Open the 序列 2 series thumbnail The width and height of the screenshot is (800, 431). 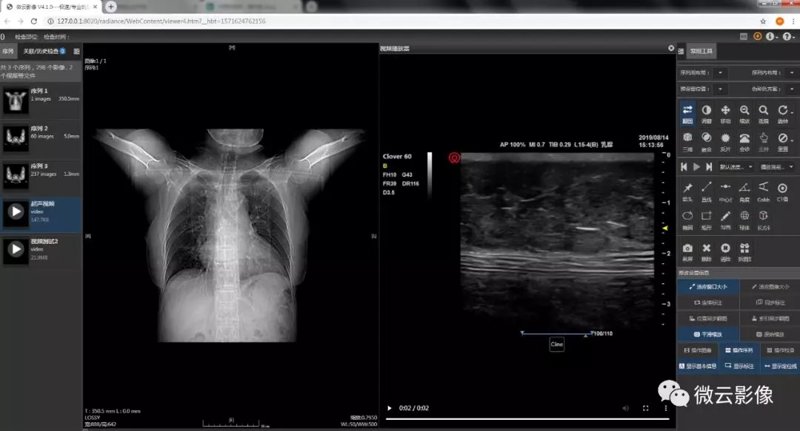[x=41, y=138]
